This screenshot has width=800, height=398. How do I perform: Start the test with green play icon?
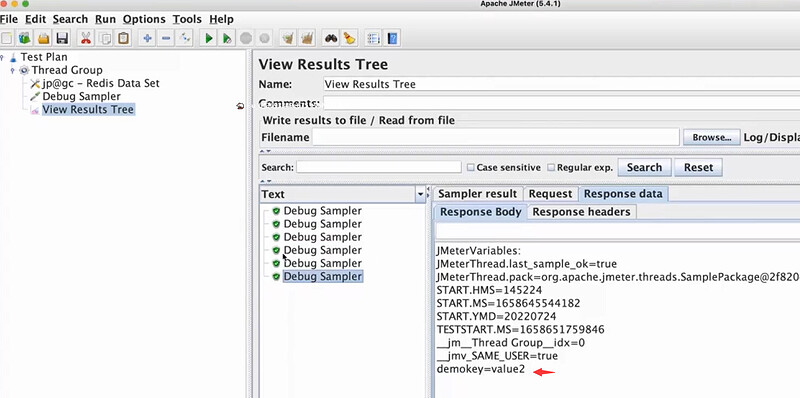tap(209, 38)
